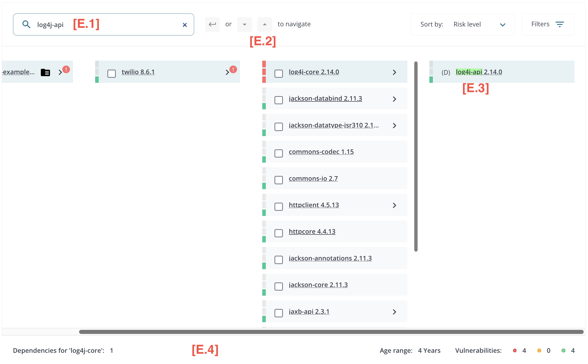Open the twilio 8.6.1 link
The width and height of the screenshot is (588, 364).
pyautogui.click(x=138, y=72)
